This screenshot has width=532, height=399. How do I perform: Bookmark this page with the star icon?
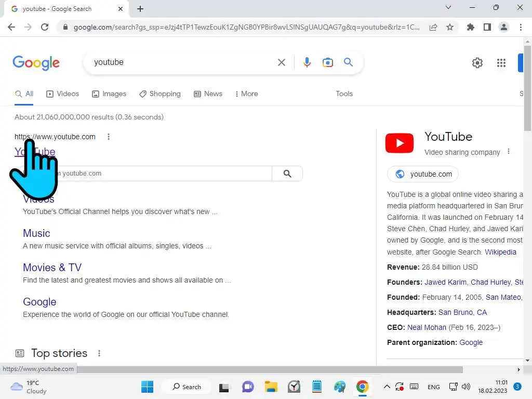pyautogui.click(x=450, y=27)
